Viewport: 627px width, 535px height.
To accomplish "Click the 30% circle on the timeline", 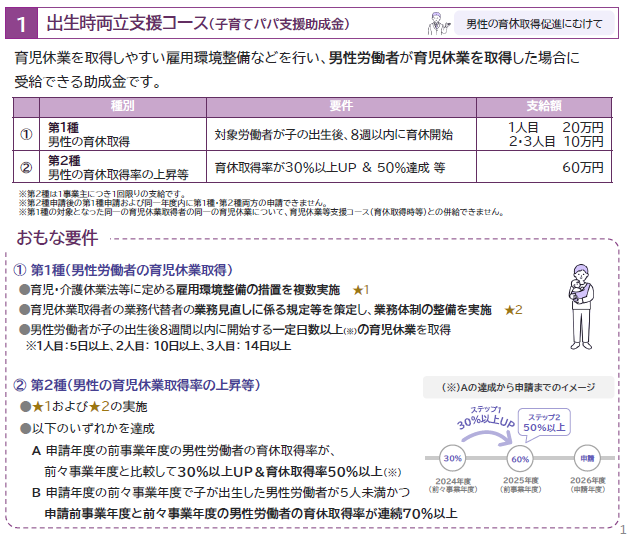I will 452,458.
